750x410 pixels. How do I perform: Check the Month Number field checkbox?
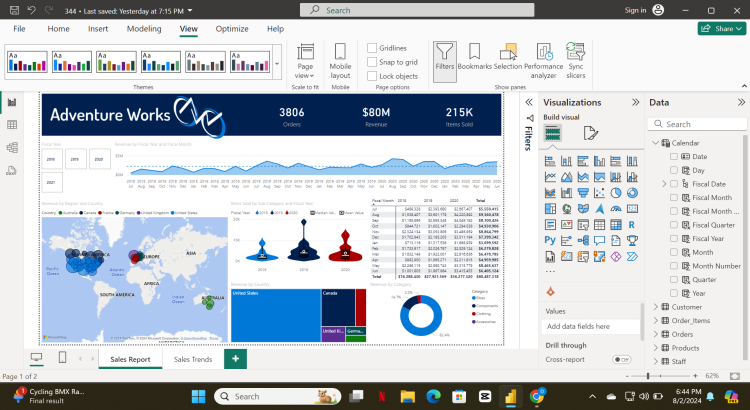674,266
